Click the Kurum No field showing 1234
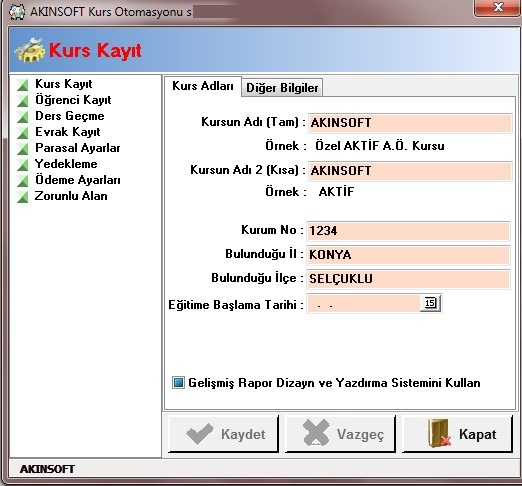 (x=408, y=231)
